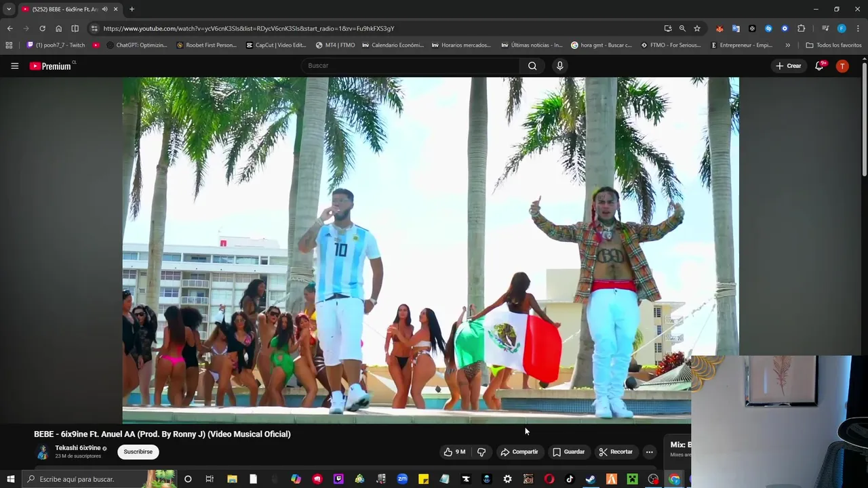Open Calendario Económico bookmark
The width and height of the screenshot is (868, 488).
tap(393, 45)
